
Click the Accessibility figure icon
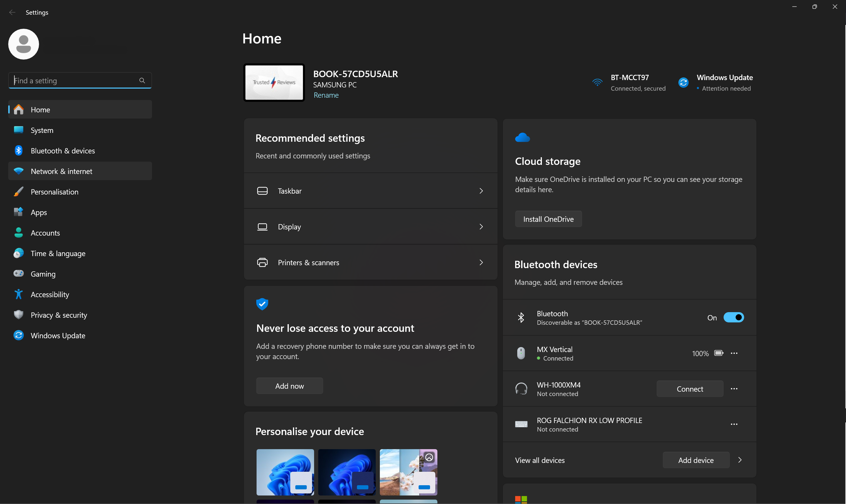pos(19,295)
